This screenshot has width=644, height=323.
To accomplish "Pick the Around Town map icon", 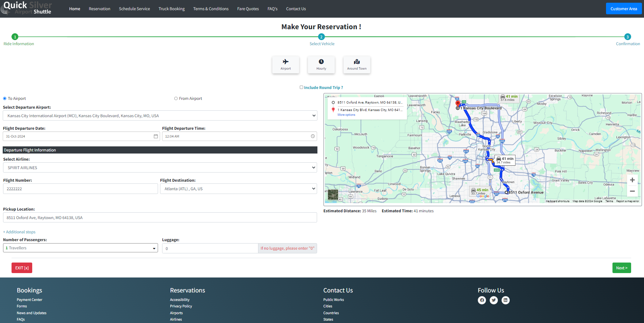I will (x=357, y=65).
